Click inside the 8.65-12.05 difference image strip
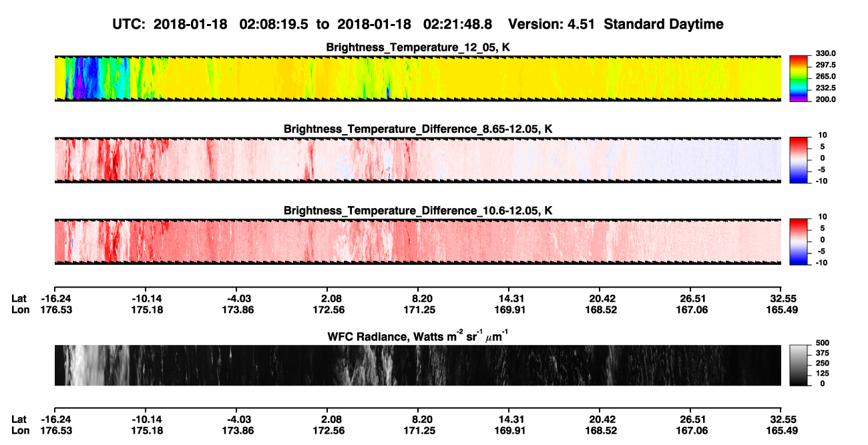 418,160
